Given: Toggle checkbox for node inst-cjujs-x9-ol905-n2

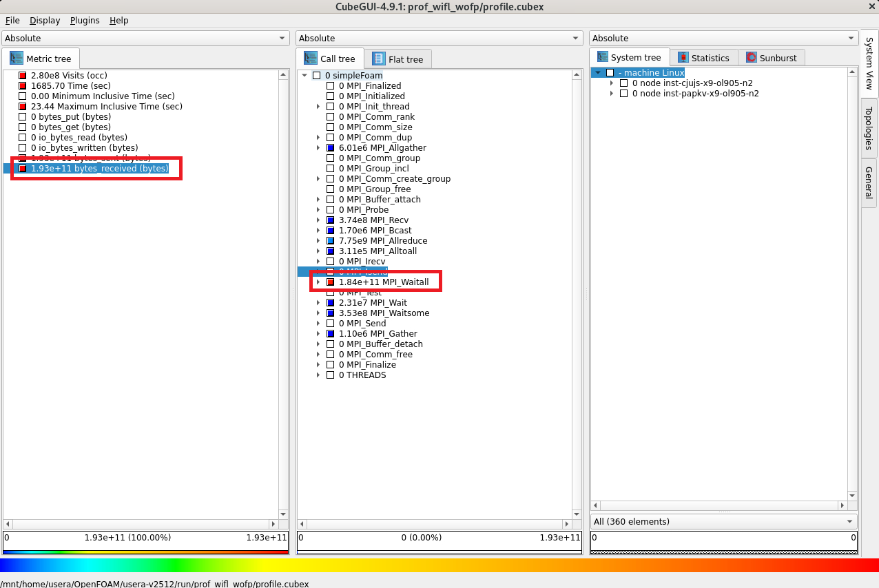Looking at the screenshot, I should coord(624,83).
